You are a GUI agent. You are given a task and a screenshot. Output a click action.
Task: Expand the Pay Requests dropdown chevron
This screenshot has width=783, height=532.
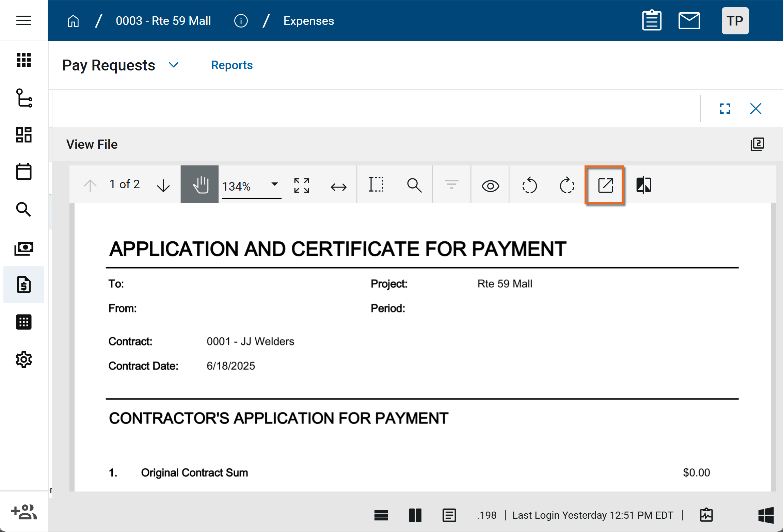pyautogui.click(x=174, y=65)
